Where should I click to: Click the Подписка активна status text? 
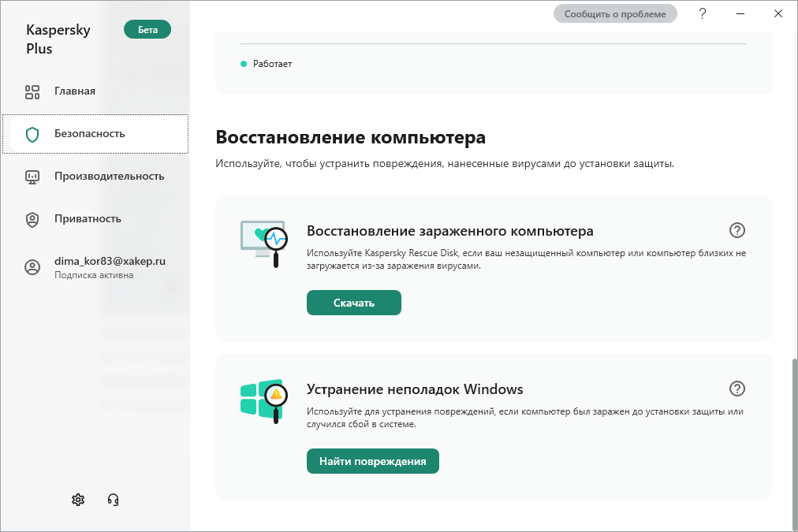pos(94,275)
